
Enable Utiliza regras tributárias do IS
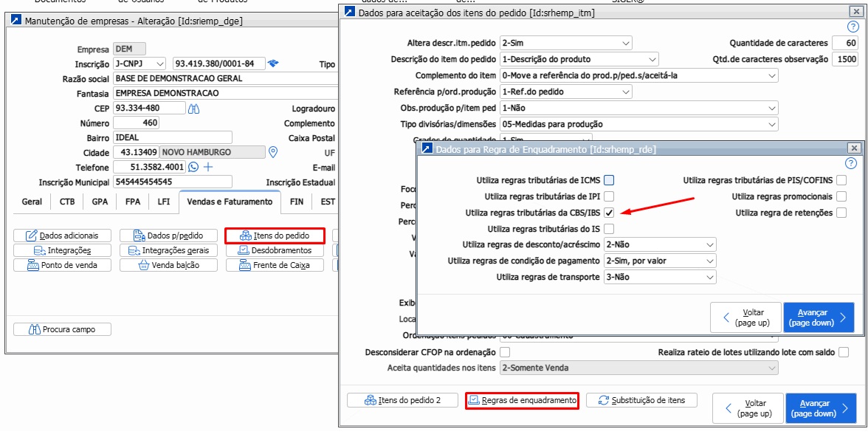pyautogui.click(x=610, y=229)
